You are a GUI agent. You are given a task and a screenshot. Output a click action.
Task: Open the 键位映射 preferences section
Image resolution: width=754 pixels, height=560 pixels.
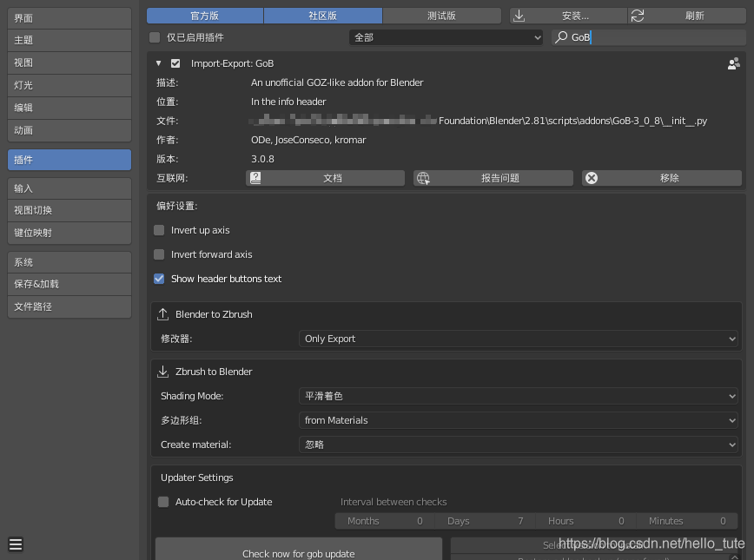pyautogui.click(x=69, y=234)
